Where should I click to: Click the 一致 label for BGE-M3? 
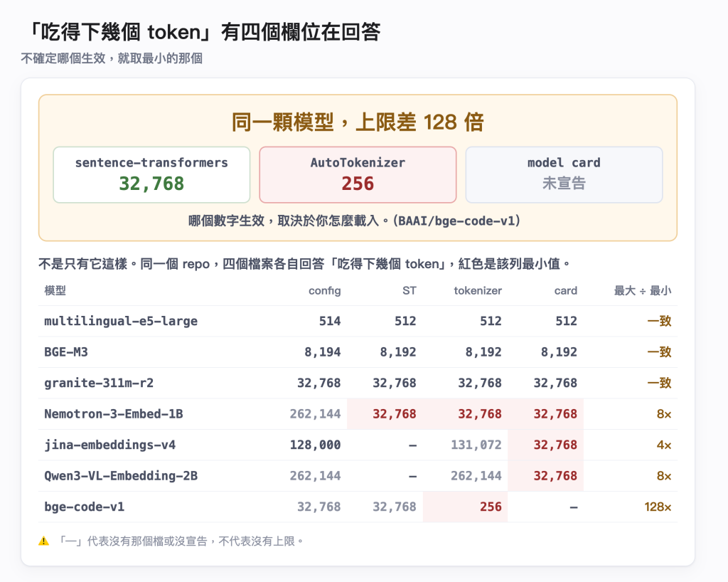click(x=659, y=352)
